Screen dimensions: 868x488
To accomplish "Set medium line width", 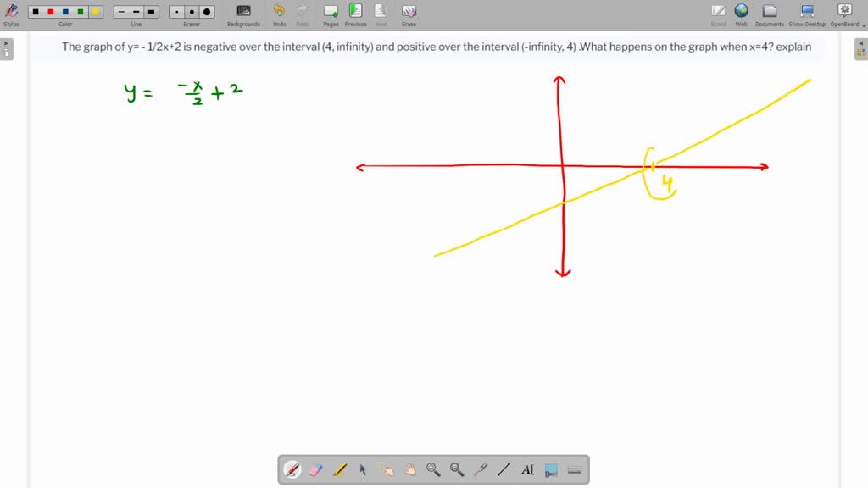I will click(136, 12).
